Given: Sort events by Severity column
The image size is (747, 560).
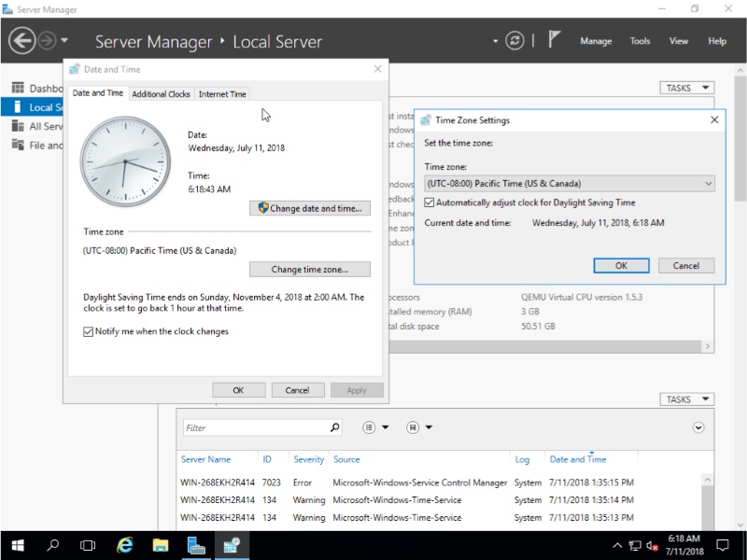Looking at the screenshot, I should (309, 459).
